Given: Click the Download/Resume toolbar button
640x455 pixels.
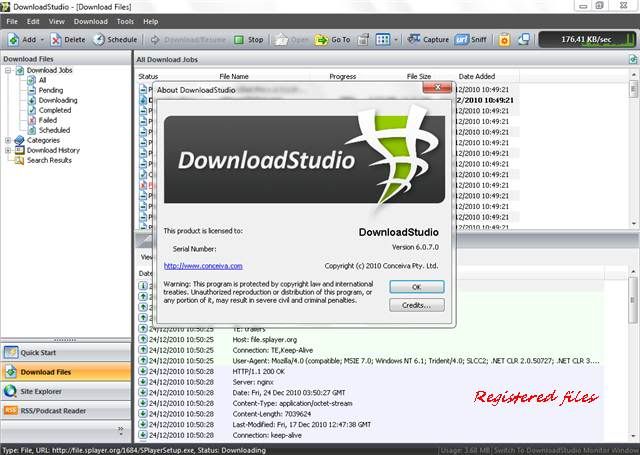Looking at the screenshot, I should 188,40.
